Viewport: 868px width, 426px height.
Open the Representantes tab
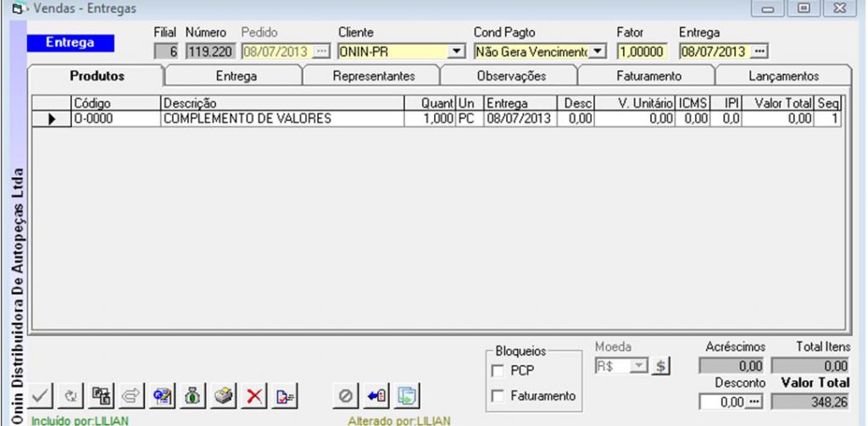pos(374,76)
